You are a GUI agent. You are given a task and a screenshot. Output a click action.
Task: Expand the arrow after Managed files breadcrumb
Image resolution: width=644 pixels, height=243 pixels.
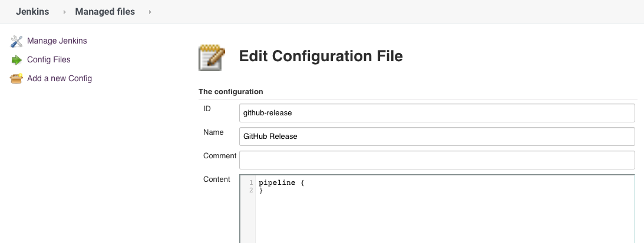(x=150, y=12)
